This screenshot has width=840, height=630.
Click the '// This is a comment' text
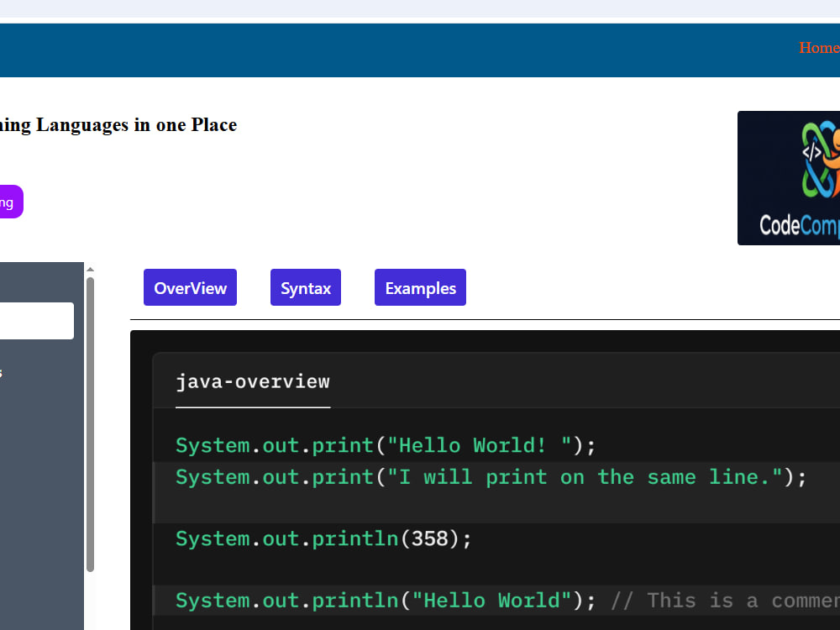726,601
